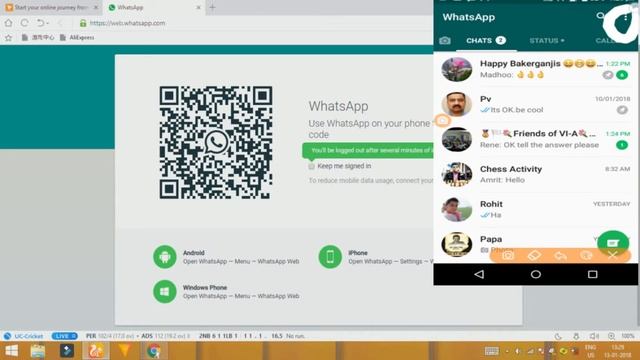Click the zoom magnifier icon in browser status bar

click(611, 336)
